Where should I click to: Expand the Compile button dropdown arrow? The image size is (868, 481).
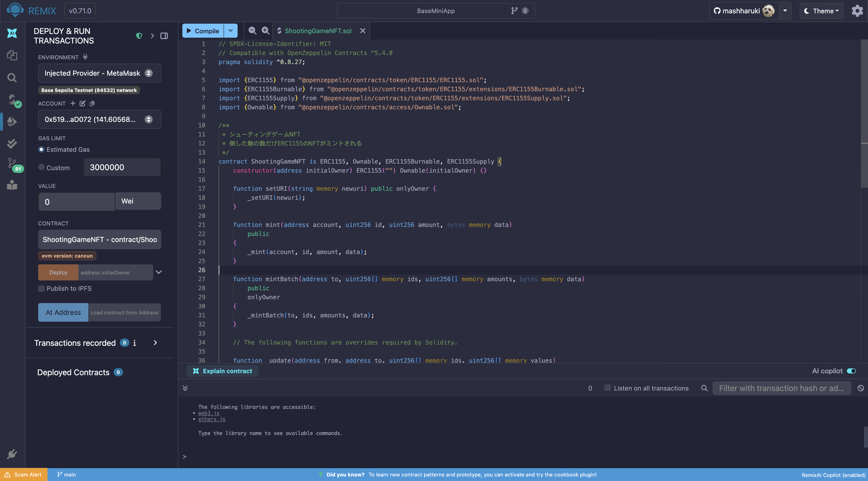pyautogui.click(x=231, y=31)
